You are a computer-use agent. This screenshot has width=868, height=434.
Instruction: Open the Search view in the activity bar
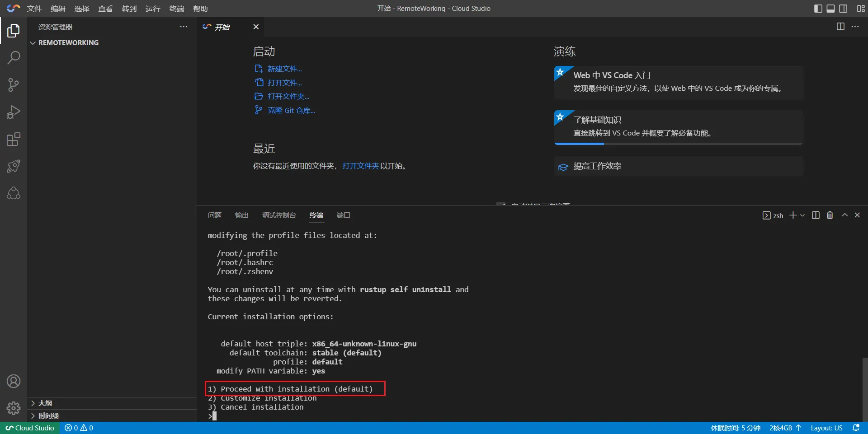[x=13, y=58]
